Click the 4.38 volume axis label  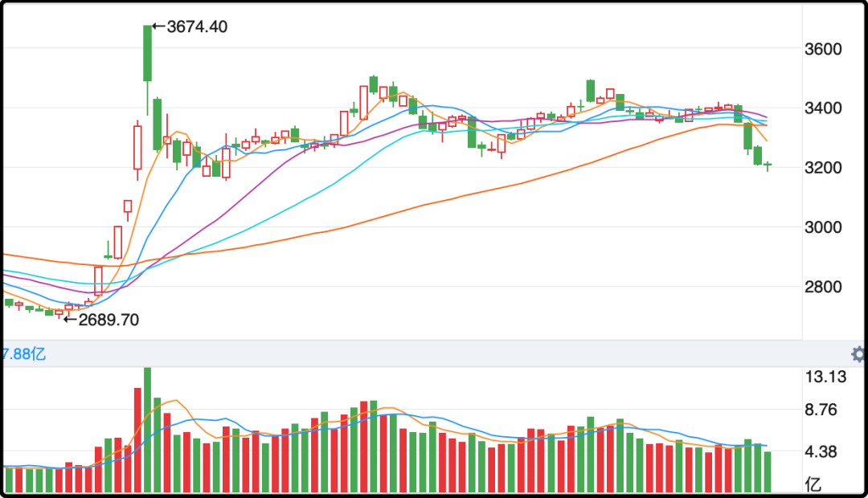pos(823,452)
